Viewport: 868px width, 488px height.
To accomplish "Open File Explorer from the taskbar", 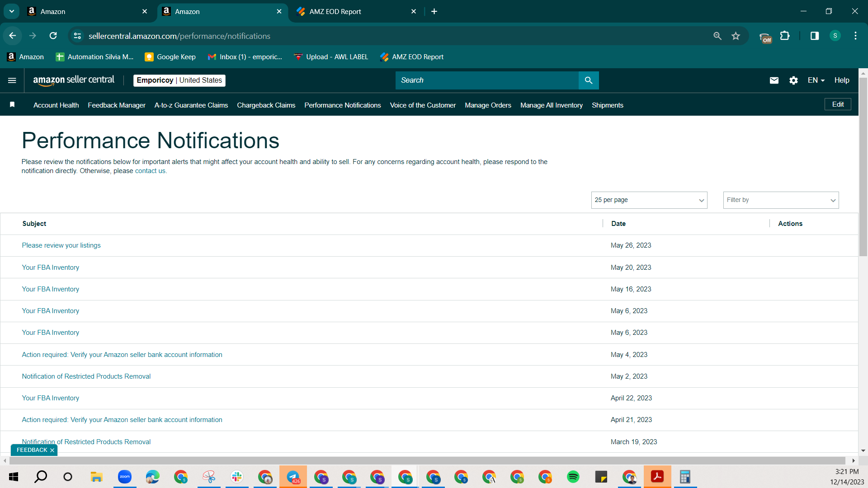I will click(x=97, y=477).
